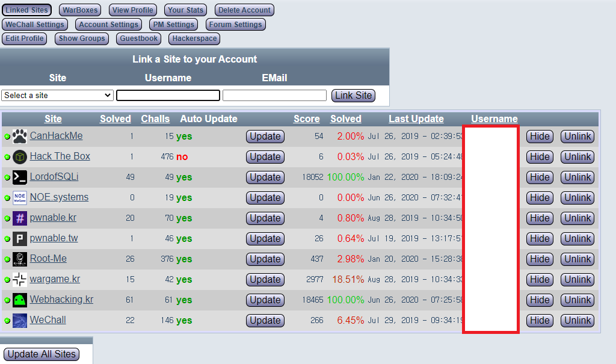This screenshot has height=364, width=616.
Task: Update the WeChall site score
Action: tap(265, 320)
